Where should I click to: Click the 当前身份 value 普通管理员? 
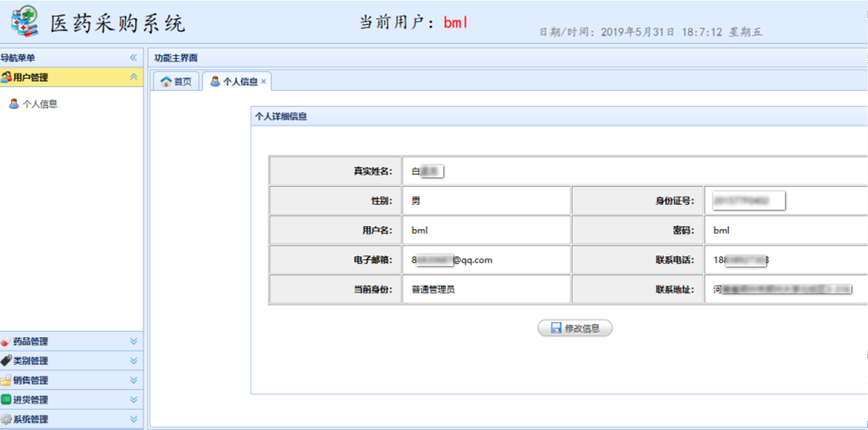tap(433, 289)
